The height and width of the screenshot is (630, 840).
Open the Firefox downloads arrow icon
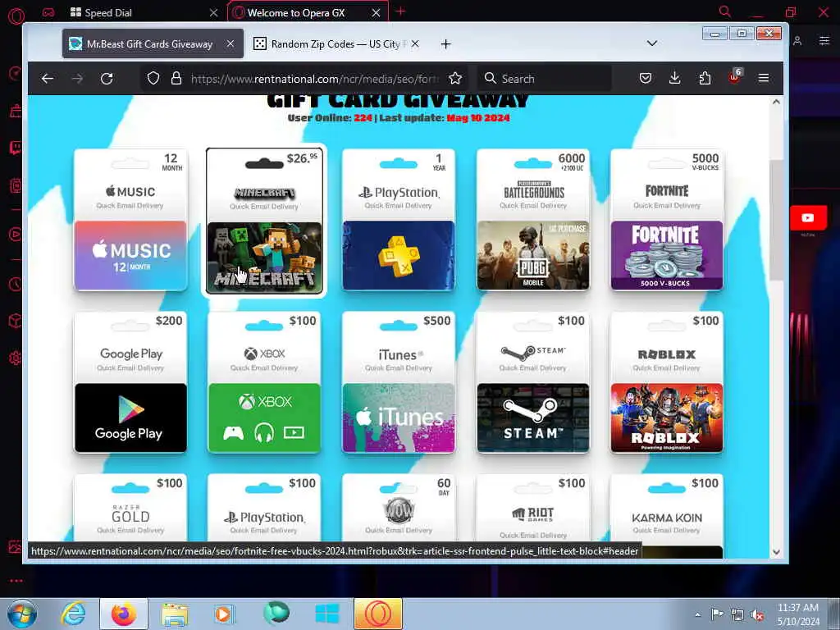pyautogui.click(x=675, y=78)
